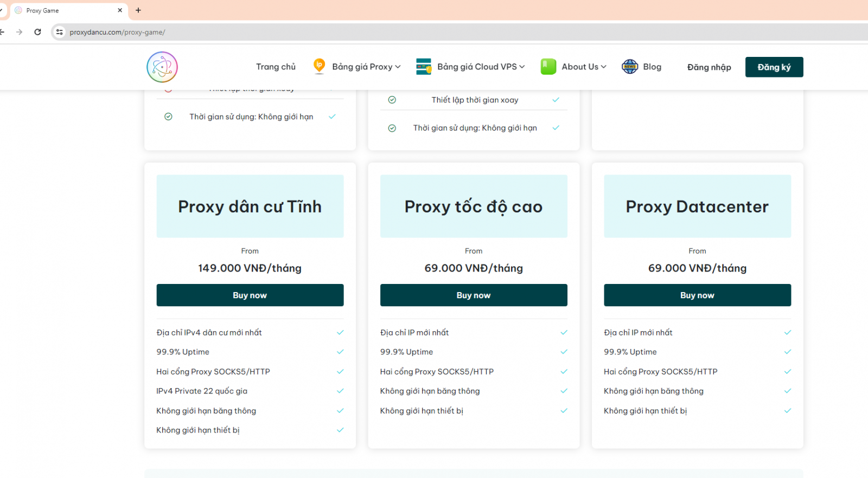
Task: Buy now for Proxy tốc độ cao
Action: tap(474, 295)
